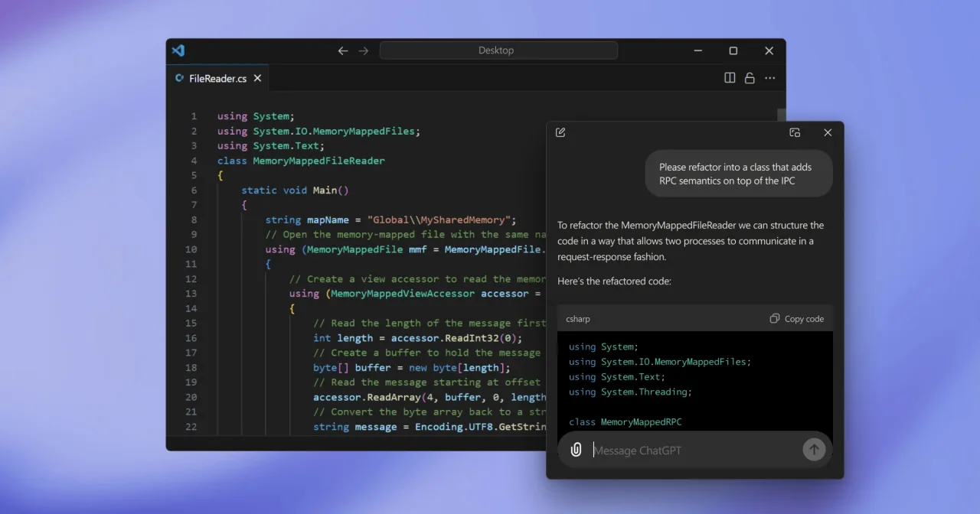Image resolution: width=980 pixels, height=514 pixels.
Task: Click the using System.Text line in editor
Action: click(x=271, y=146)
